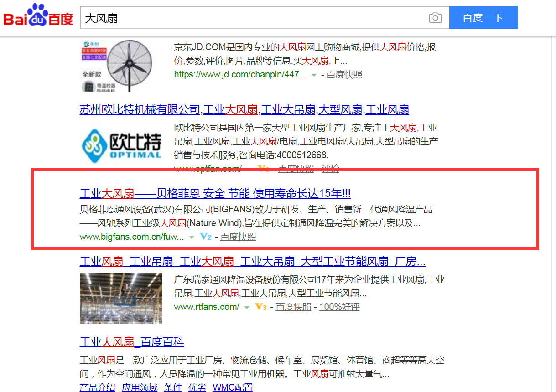Image resolution: width=556 pixels, height=392 pixels.
Task: Open 工业大风扇——贝格菲恩 result title
Action: pos(215,193)
